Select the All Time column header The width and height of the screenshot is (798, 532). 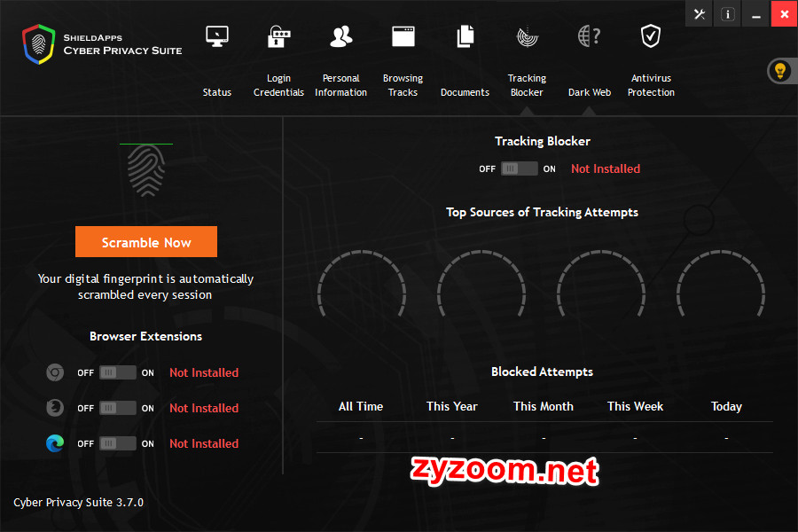361,406
